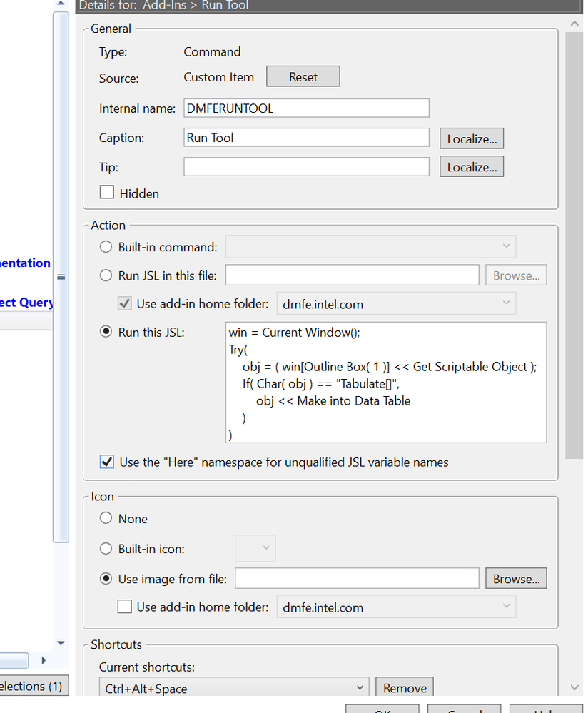Open the Current shortcuts Ctrl+Alt+Space dropdown
Image resolution: width=588 pixels, height=713 pixels.
(x=233, y=687)
